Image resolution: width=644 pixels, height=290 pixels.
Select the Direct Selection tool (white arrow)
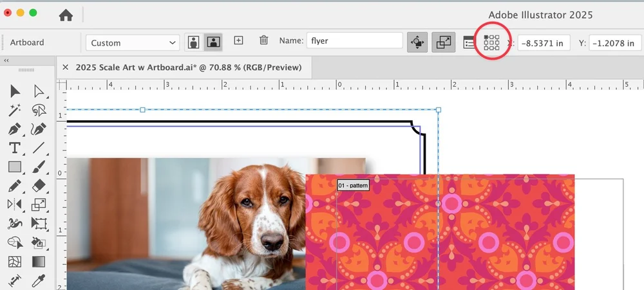(39, 91)
